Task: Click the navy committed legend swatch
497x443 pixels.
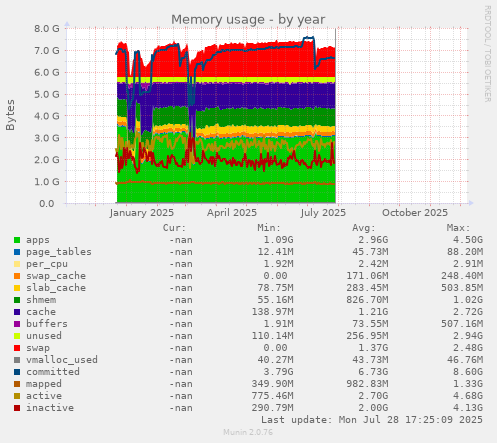Action: tap(17, 372)
